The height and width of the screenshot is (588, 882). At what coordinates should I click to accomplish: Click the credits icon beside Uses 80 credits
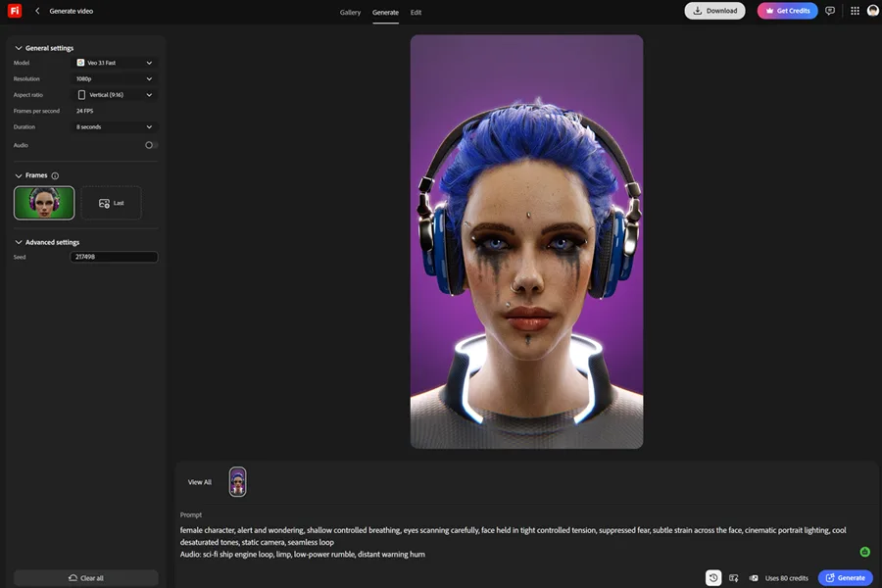[754, 578]
